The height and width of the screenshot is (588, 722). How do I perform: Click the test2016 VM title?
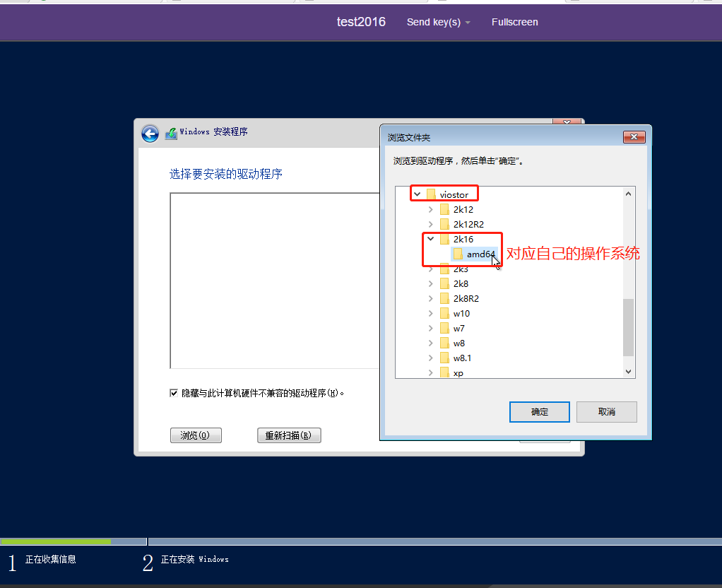click(x=361, y=22)
